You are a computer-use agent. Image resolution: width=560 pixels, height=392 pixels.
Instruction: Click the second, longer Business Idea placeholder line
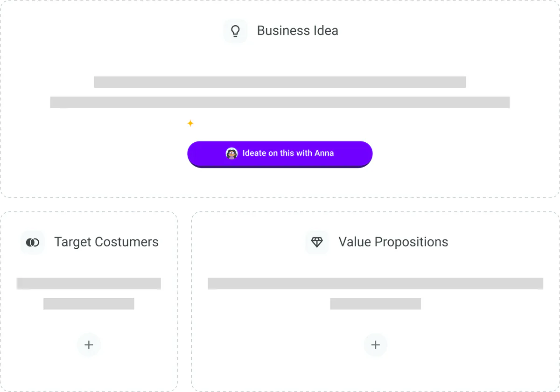tap(280, 102)
